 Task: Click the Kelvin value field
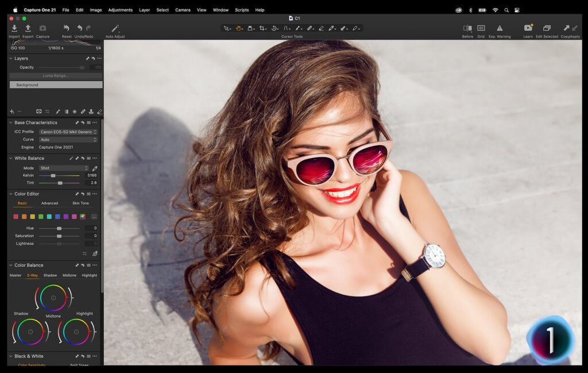click(x=92, y=175)
